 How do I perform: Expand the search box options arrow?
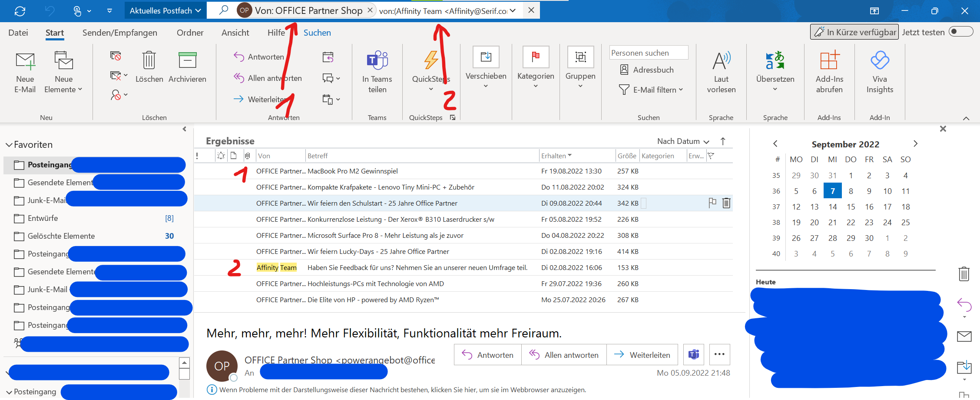pyautogui.click(x=513, y=10)
